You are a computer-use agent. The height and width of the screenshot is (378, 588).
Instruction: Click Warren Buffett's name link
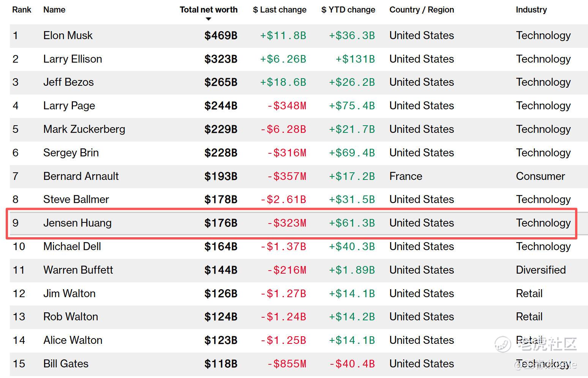coord(78,270)
